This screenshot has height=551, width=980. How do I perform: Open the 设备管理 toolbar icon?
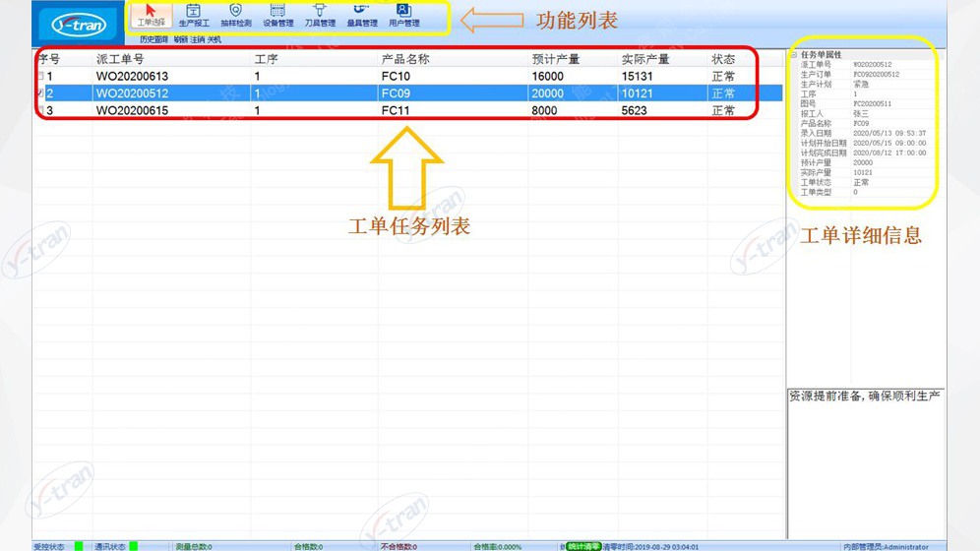coord(277,10)
